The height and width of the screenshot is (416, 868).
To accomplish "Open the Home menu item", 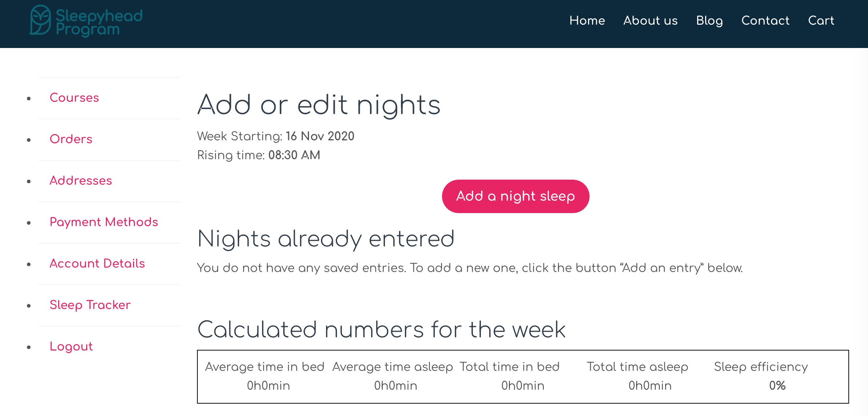I will (587, 20).
